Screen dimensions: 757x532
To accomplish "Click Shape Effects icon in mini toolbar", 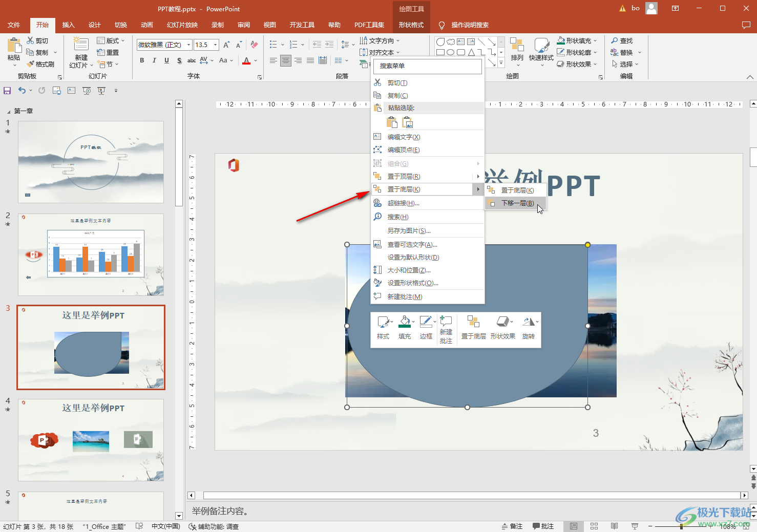I will 502,322.
